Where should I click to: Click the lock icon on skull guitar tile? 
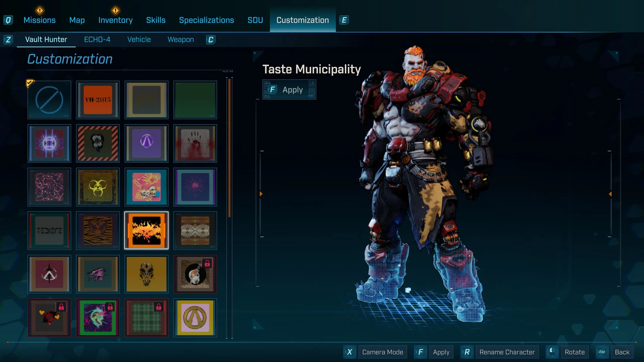(x=207, y=263)
